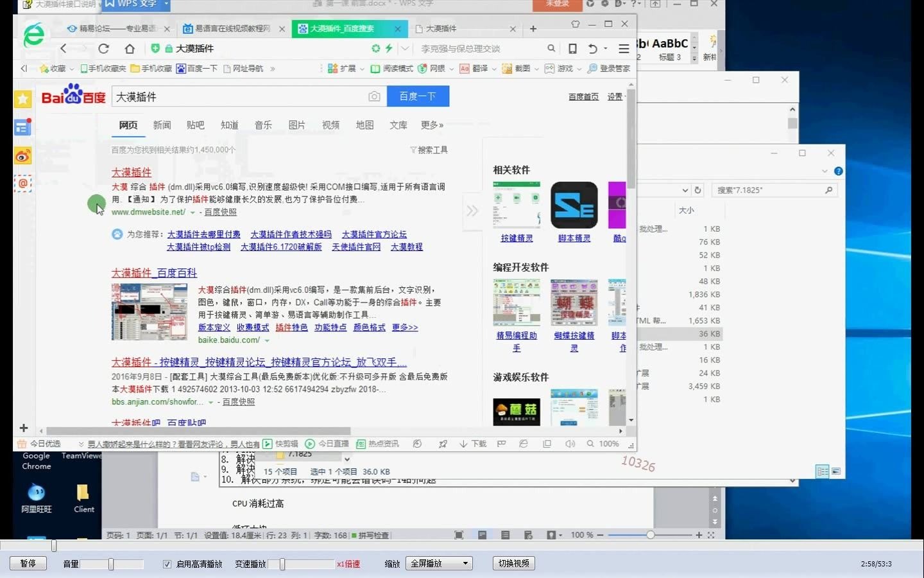The height and width of the screenshot is (578, 924).
Task: Open the 脚本精灵 software icon
Action: 574,206
